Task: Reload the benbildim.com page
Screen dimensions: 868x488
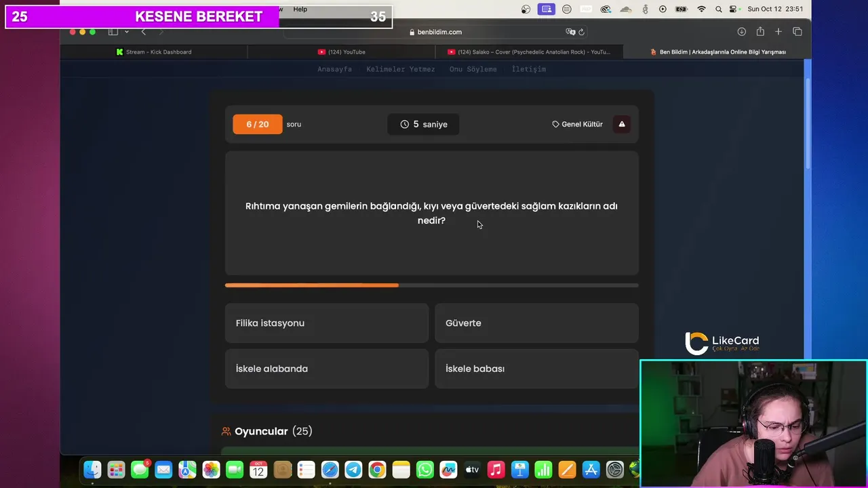Action: [x=582, y=32]
